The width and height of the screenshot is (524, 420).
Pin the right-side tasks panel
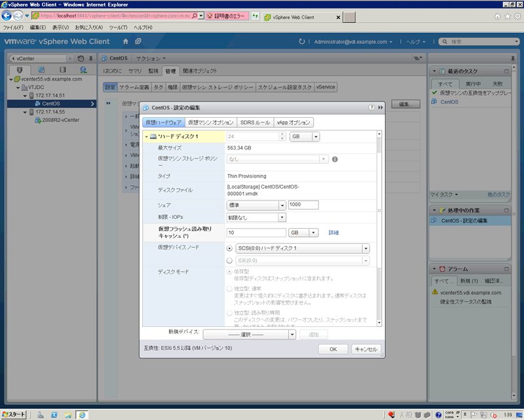[513, 58]
